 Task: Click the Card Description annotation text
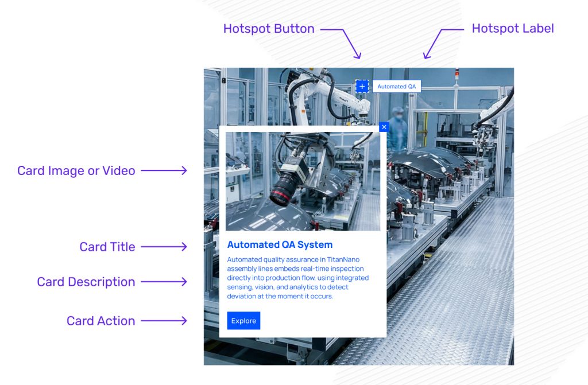pyautogui.click(x=86, y=282)
